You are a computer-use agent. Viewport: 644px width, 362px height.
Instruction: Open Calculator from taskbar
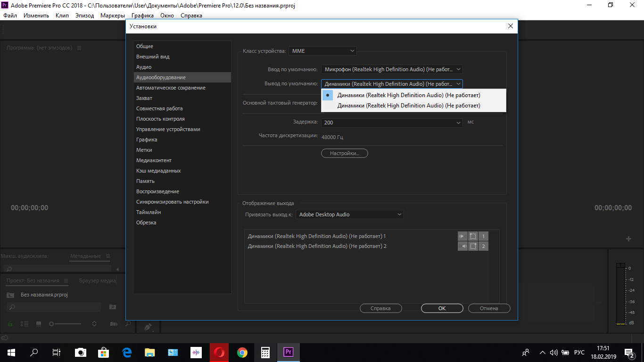click(265, 352)
